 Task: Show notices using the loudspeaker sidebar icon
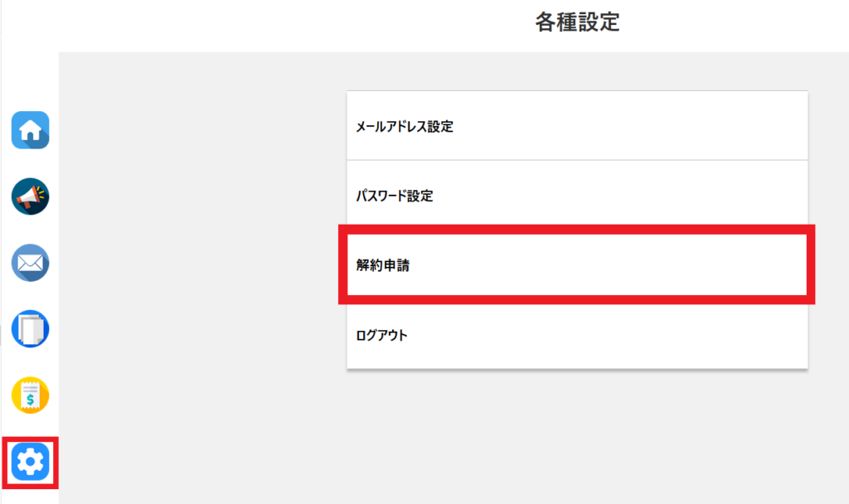(30, 196)
